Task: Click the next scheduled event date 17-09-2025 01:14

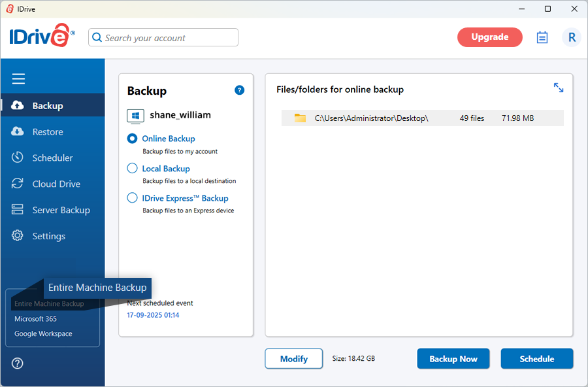Action: tap(153, 315)
